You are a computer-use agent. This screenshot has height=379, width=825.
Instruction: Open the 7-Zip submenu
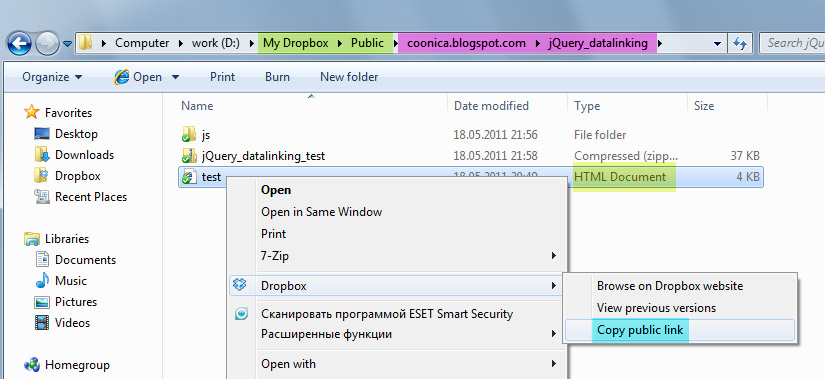(x=397, y=256)
